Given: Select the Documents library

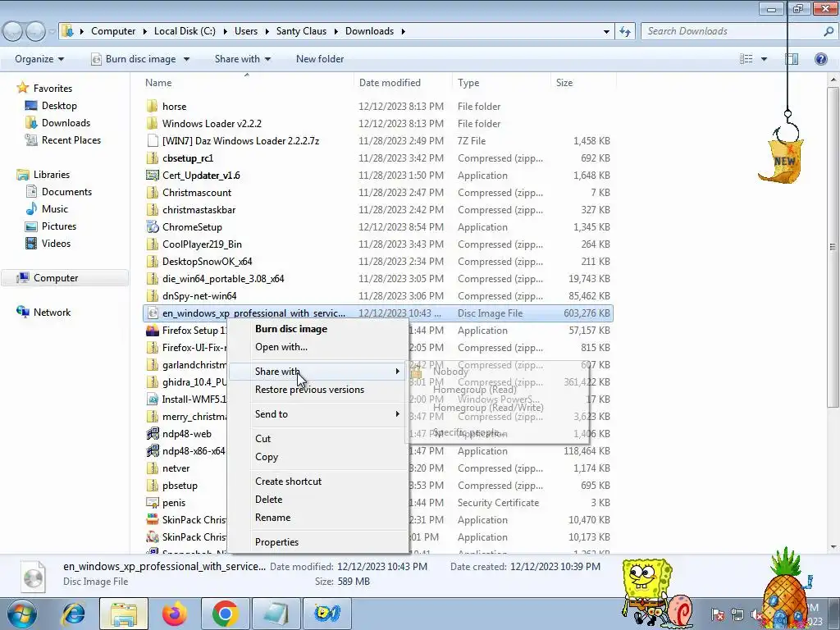Looking at the screenshot, I should tap(66, 192).
